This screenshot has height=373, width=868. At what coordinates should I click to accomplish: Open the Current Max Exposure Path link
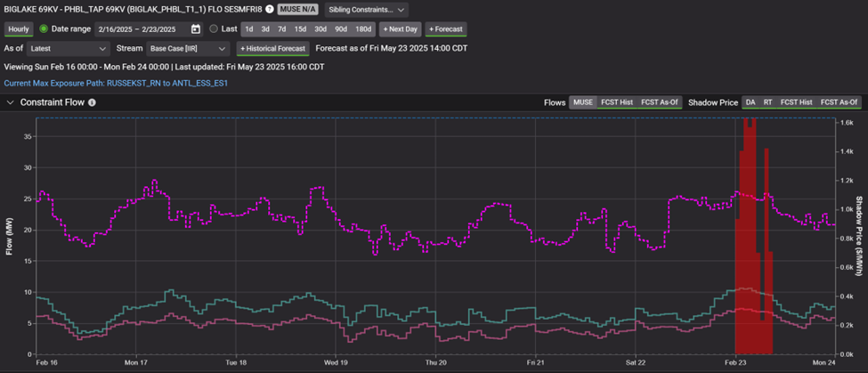click(117, 83)
